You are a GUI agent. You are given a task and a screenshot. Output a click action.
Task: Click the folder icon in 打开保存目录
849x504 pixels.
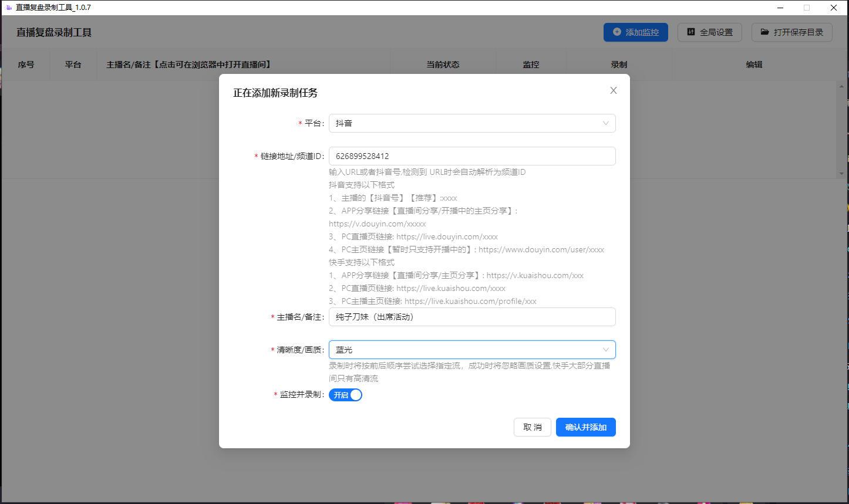(x=764, y=32)
